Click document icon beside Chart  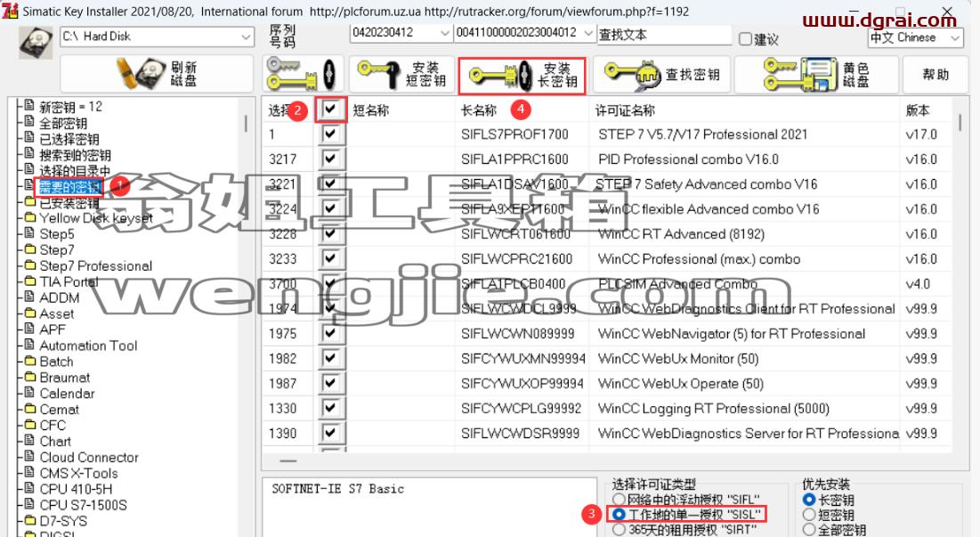coord(29,440)
